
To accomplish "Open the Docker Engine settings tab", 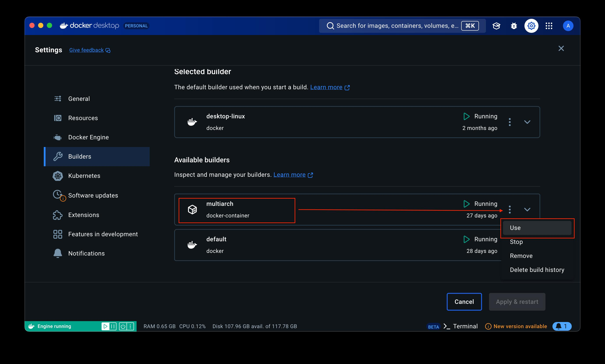I will (97, 137).
